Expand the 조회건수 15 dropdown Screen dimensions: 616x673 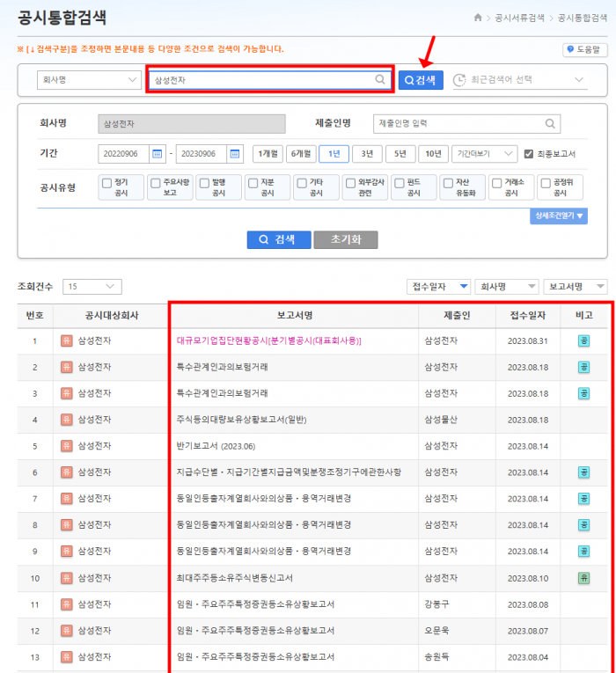(93, 287)
